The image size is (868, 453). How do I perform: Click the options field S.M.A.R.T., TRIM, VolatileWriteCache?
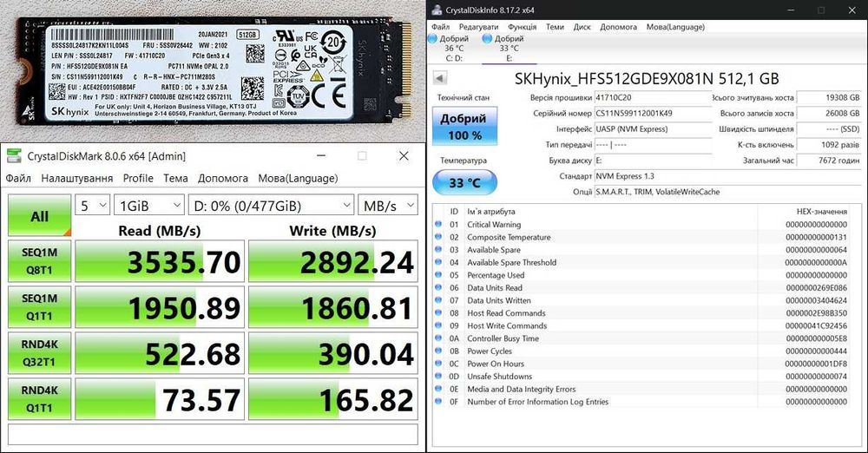pos(727,192)
